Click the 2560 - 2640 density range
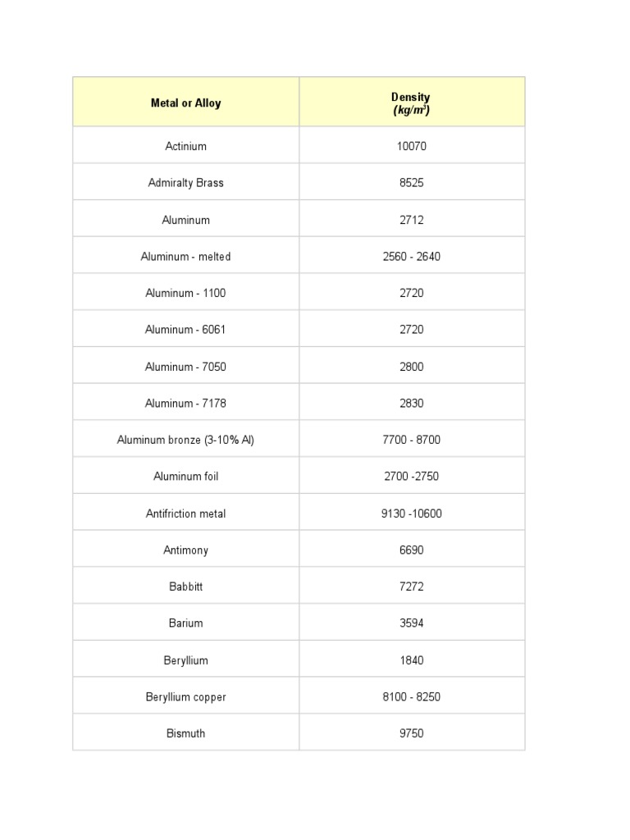 [x=411, y=257]
